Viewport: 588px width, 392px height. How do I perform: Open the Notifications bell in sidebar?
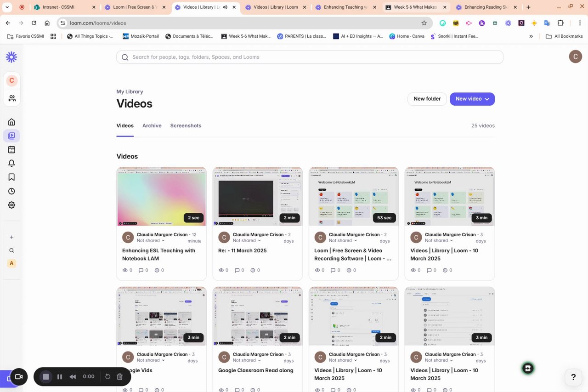pyautogui.click(x=11, y=163)
